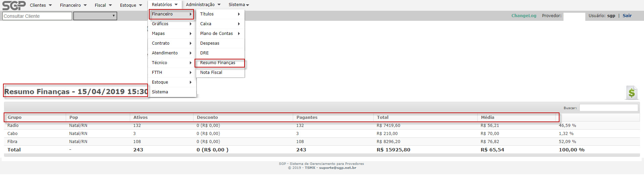
Task: Open the Clientes dropdown menu
Action: (x=41, y=5)
